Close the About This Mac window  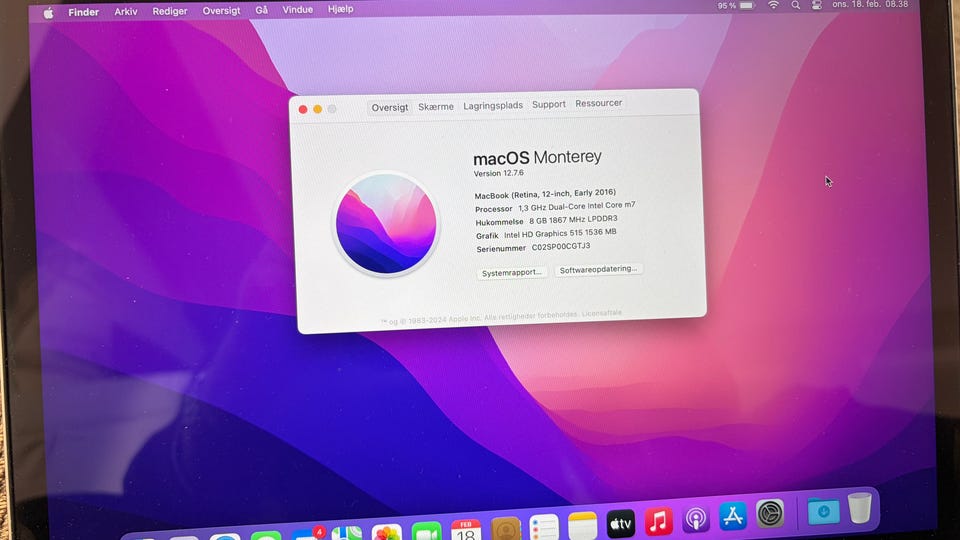click(303, 110)
